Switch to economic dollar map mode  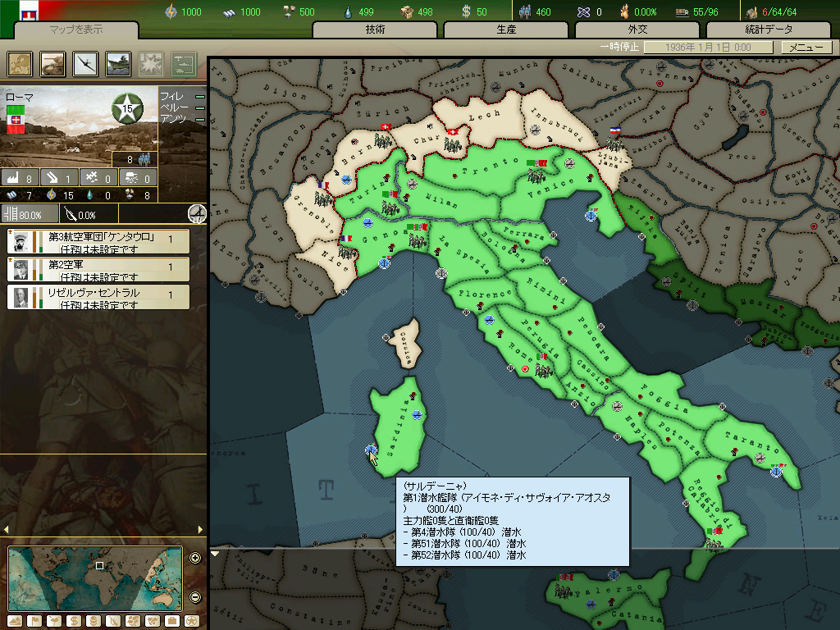(x=74, y=620)
